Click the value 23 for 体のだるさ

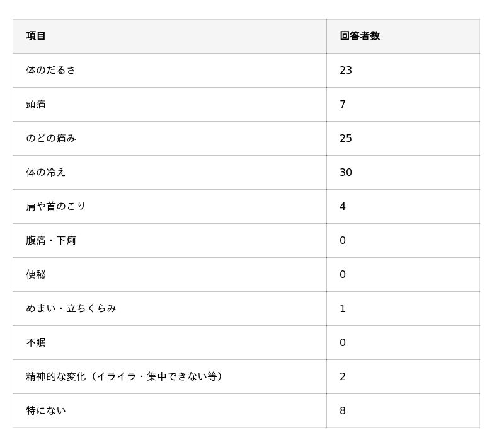point(346,70)
